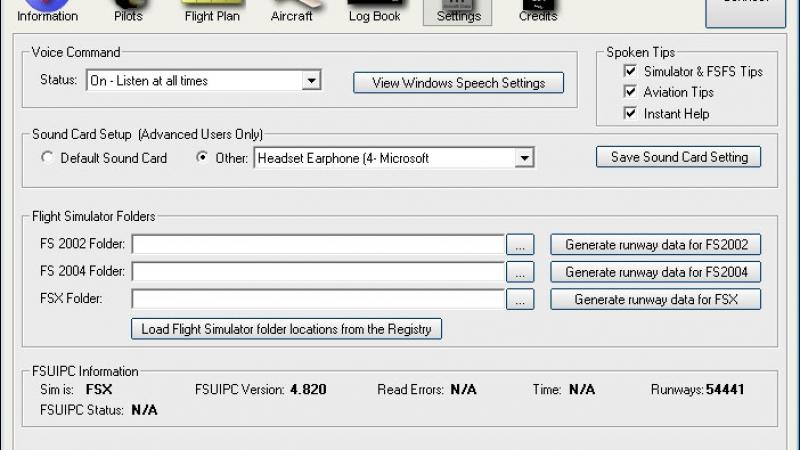Click View Windows Speech Settings button
Viewport: 800px width, 450px height.
click(458, 83)
